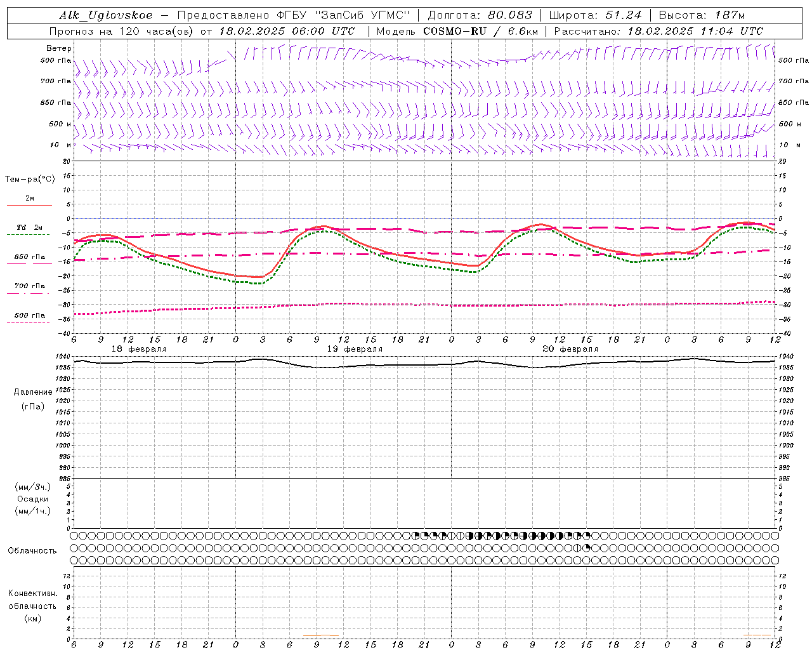
Task: Click the Долгота: 80.083 value
Action: 480,15
